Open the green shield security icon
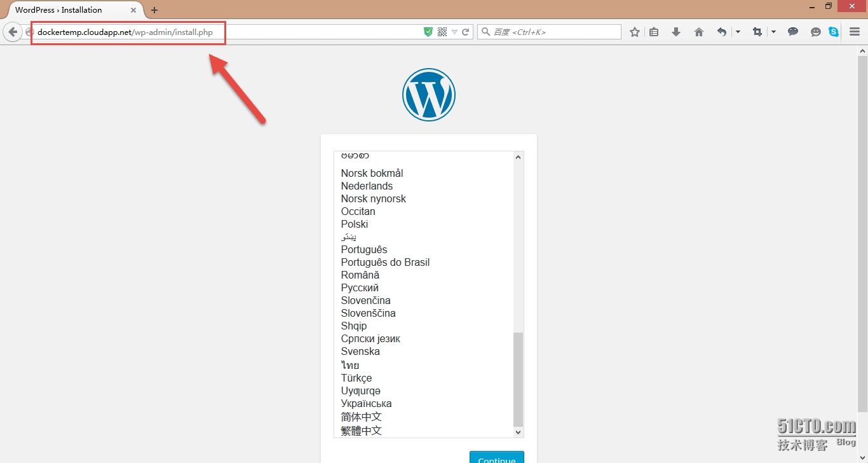This screenshot has height=463, width=868. click(428, 32)
